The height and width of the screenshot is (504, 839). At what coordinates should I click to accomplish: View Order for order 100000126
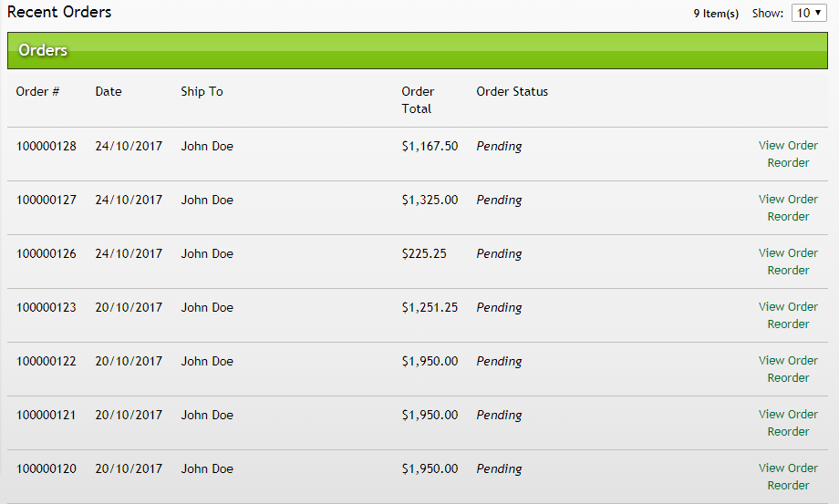(788, 252)
